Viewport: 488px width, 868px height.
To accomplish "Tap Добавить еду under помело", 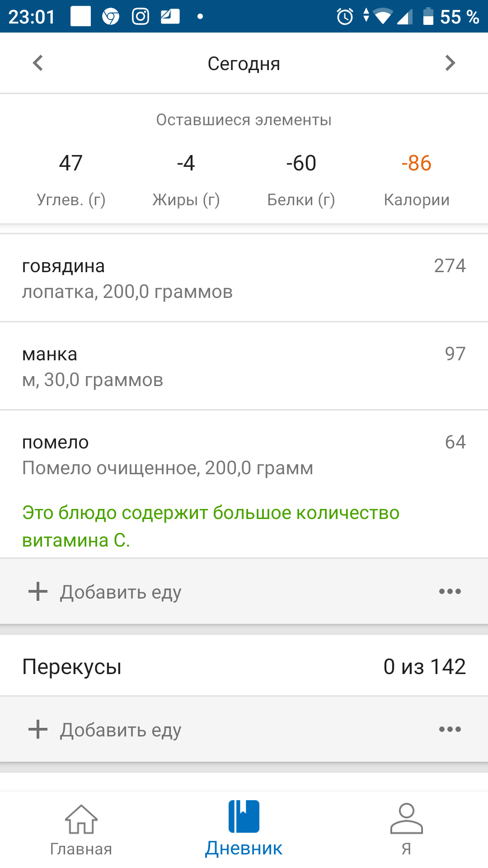I will click(x=121, y=592).
